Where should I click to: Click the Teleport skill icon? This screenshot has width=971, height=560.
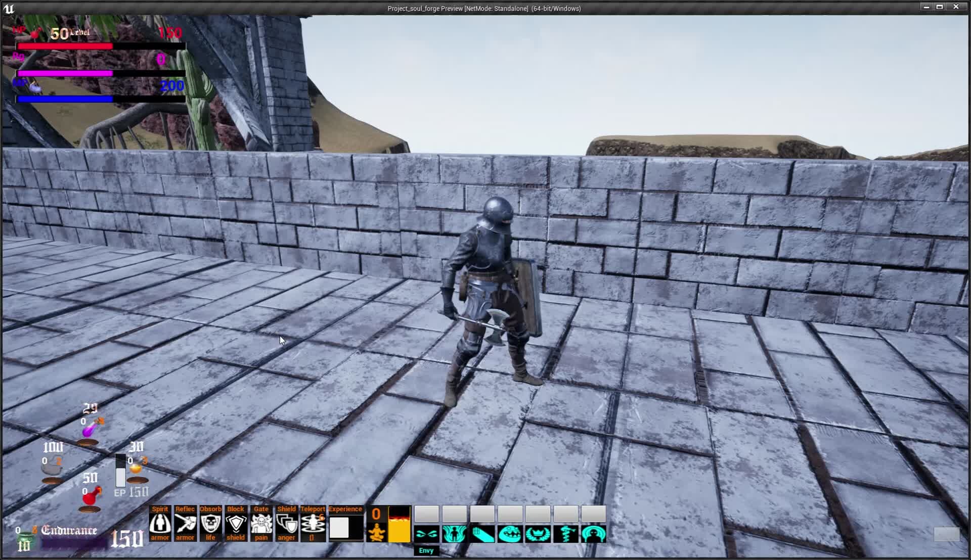313,526
